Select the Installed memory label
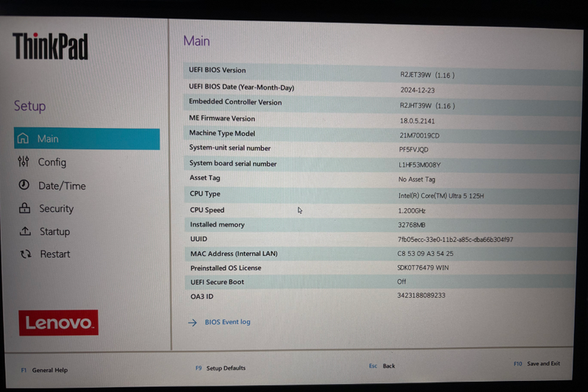The height and width of the screenshot is (392, 588). [217, 224]
